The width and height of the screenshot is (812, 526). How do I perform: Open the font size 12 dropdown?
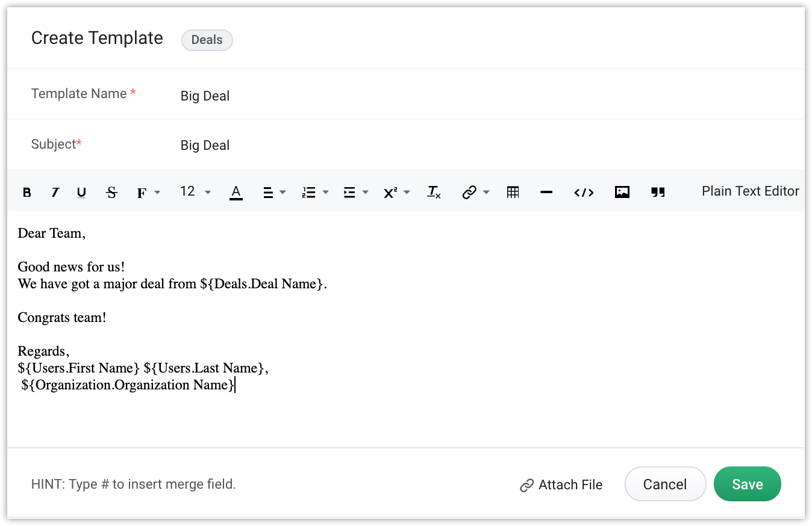195,192
